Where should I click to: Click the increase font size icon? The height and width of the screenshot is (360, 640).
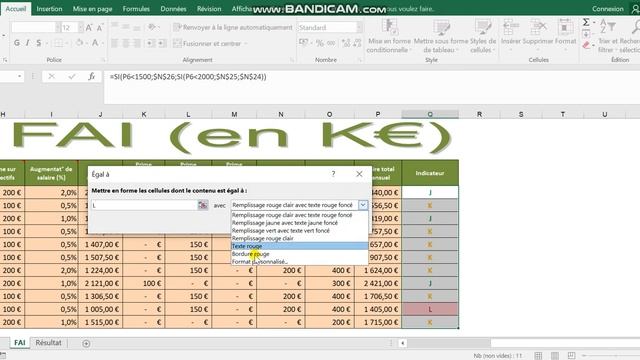(x=89, y=28)
